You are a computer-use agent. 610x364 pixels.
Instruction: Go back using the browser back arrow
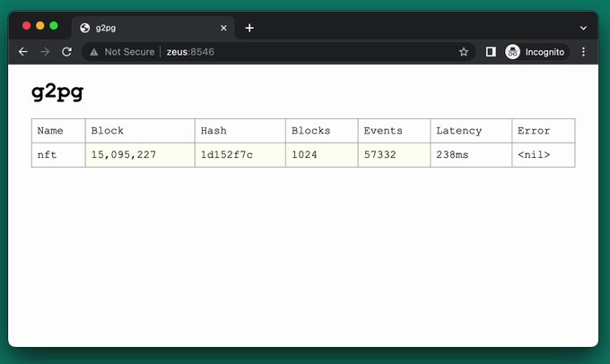coord(23,52)
